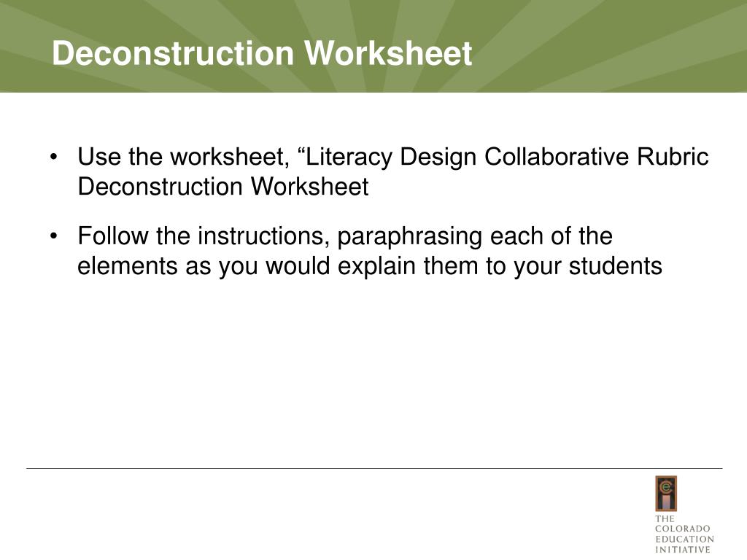The width and height of the screenshot is (747, 560).
Task: Click the word 'COLORADO' in the logo text
Action: pos(682,529)
